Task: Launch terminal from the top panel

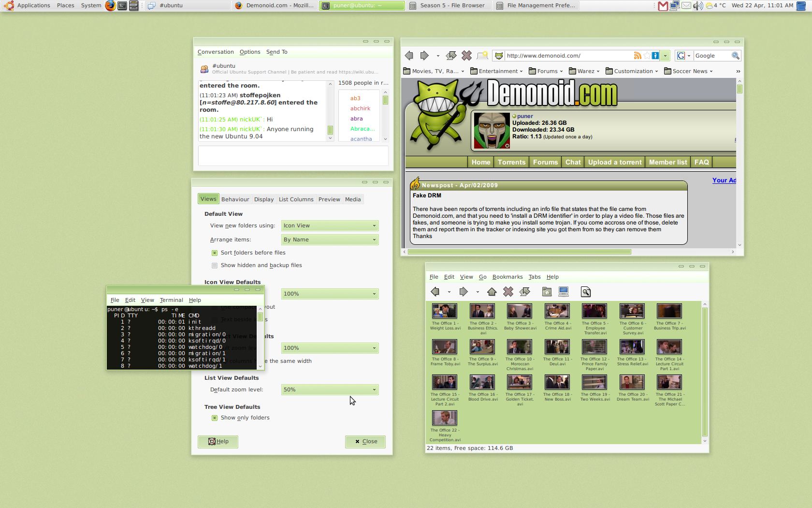Action: point(122,6)
